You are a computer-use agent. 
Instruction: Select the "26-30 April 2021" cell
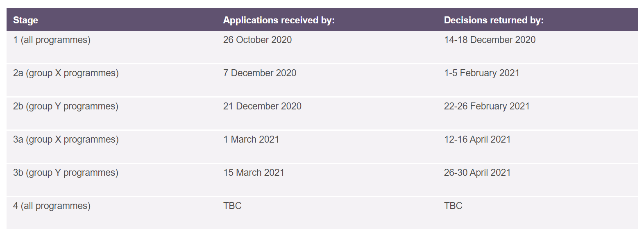coord(477,173)
